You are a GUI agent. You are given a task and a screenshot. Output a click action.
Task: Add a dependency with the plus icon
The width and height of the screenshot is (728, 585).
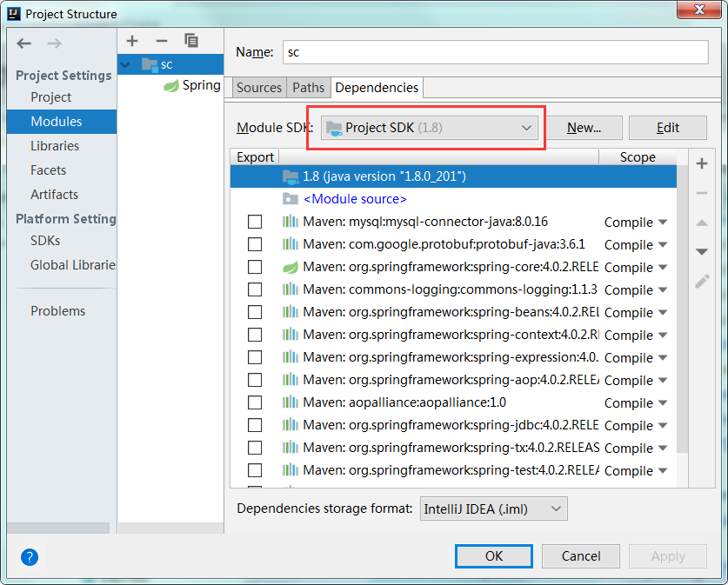point(702,163)
